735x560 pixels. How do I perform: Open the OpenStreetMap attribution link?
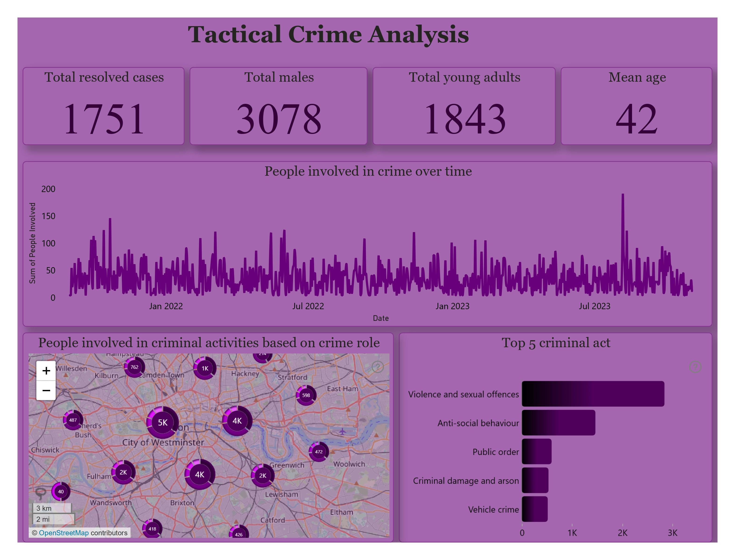64,533
